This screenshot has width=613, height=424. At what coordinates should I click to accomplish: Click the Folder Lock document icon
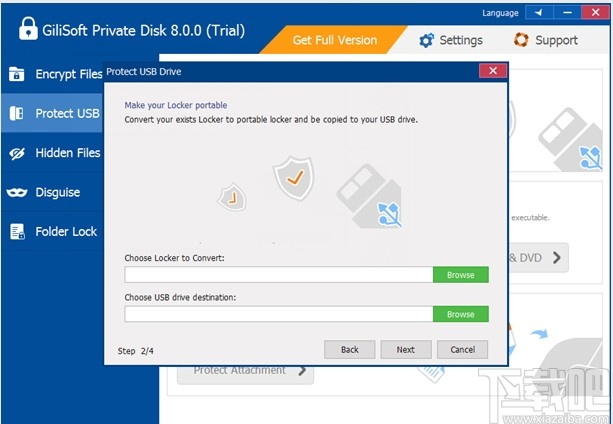point(17,231)
